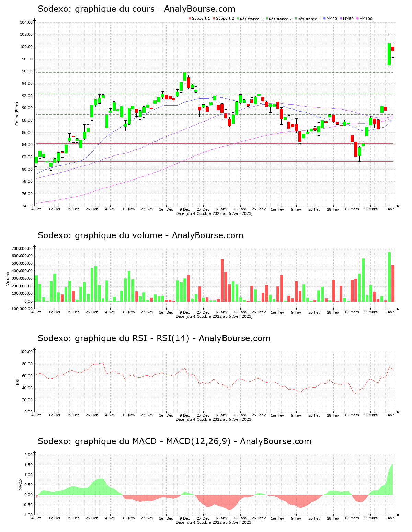Click the 104.00 value on price axis
412x532 pixels.
coord(26,22)
